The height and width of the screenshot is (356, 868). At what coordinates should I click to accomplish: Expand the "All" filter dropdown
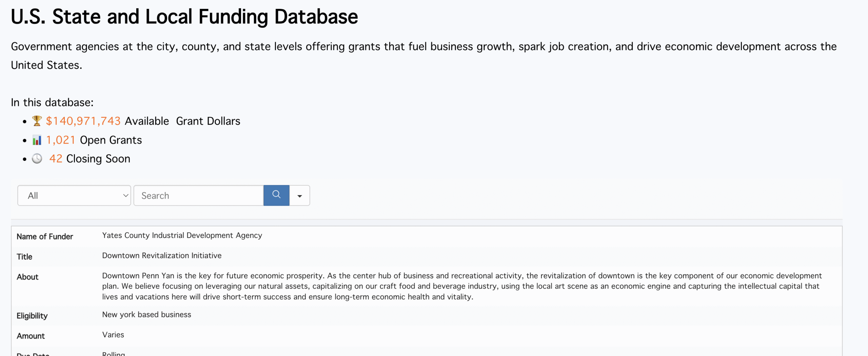pyautogui.click(x=74, y=195)
